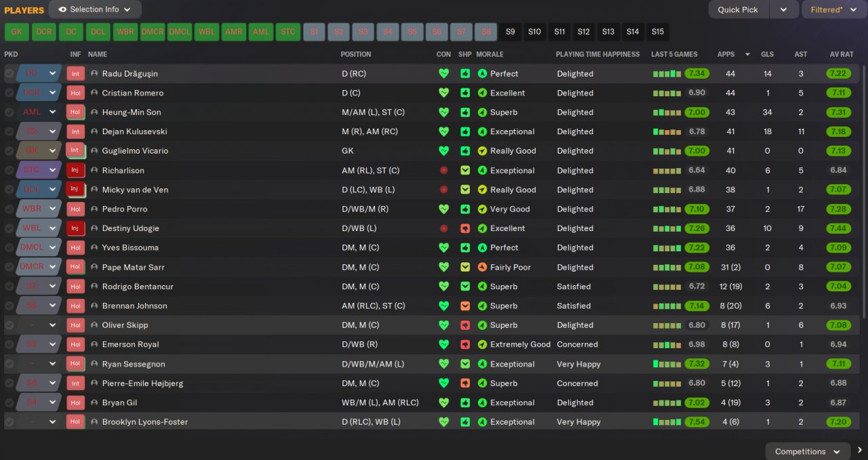
Task: Select the STC position slot
Action: 288,32
